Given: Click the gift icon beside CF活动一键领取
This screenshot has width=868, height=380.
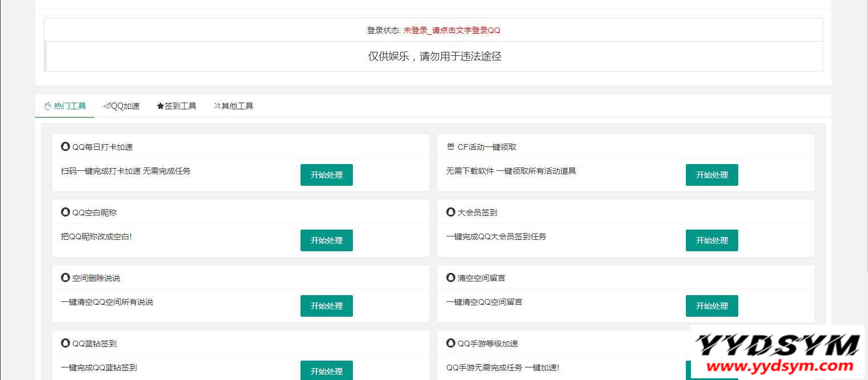Looking at the screenshot, I should 451,147.
